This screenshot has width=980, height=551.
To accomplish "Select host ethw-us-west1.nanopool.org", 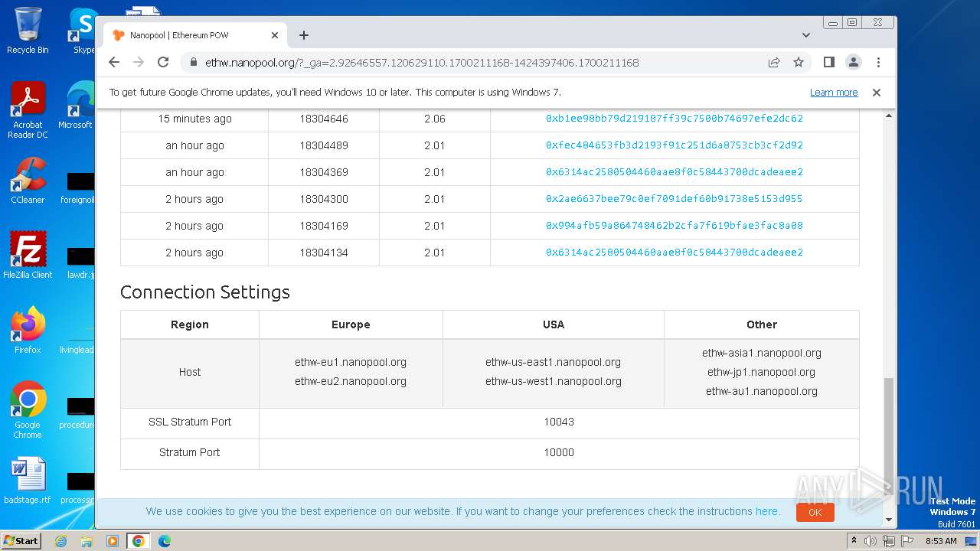I will click(x=553, y=381).
